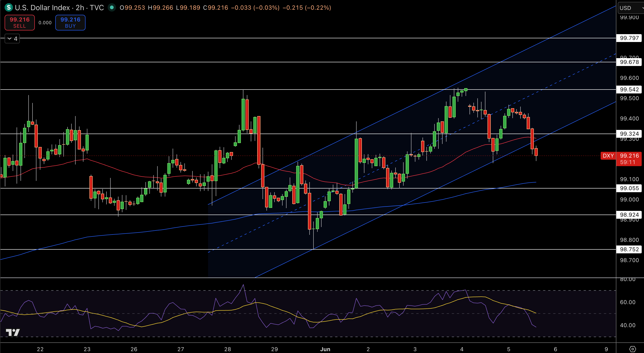Click the date 4 on time axis
644x353 pixels.
click(462, 349)
